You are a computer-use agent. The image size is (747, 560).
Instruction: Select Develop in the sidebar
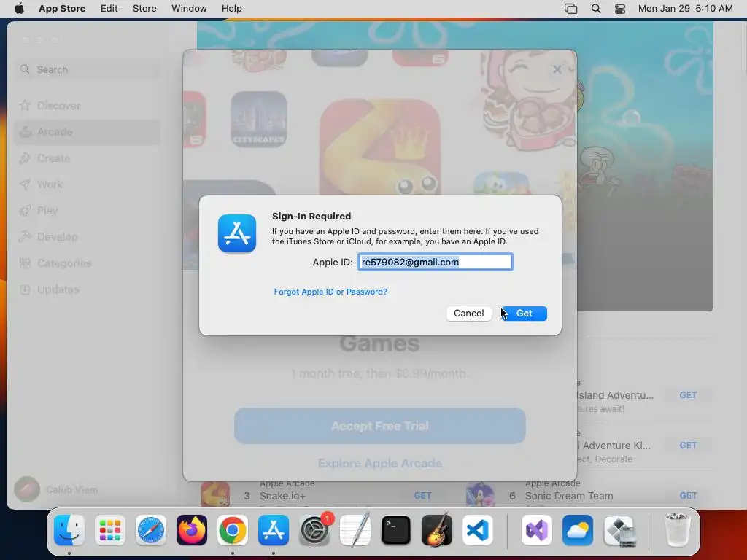tap(88, 237)
